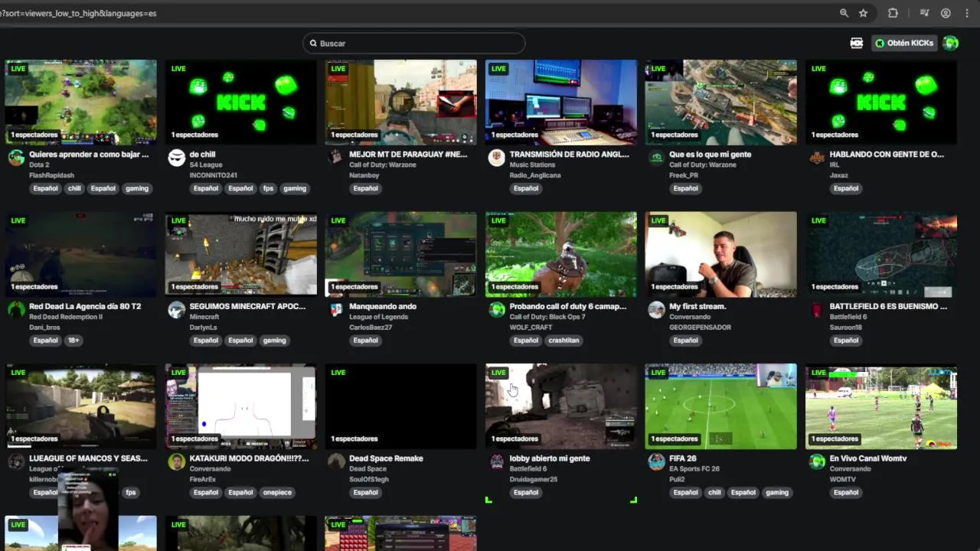This screenshot has width=980, height=551.
Task: Open 'lobby abierto mi gente' title
Action: [x=550, y=458]
